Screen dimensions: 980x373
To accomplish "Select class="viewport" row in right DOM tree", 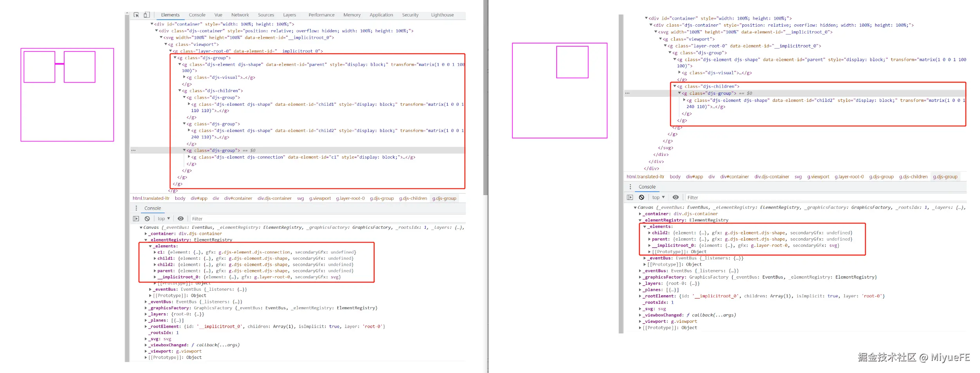I will [x=689, y=39].
